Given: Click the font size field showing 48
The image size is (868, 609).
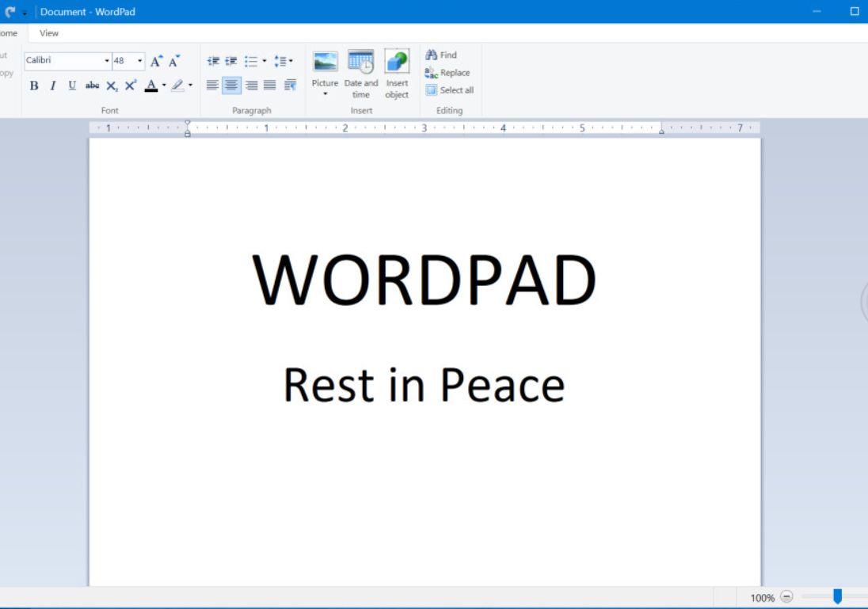Looking at the screenshot, I should (124, 61).
